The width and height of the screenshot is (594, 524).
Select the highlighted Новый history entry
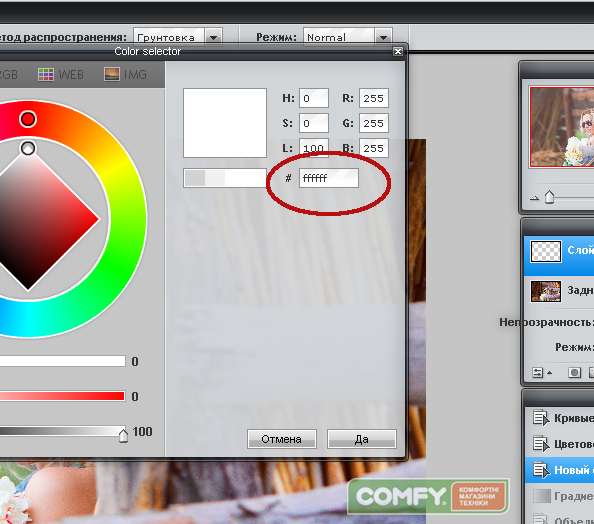[559, 470]
